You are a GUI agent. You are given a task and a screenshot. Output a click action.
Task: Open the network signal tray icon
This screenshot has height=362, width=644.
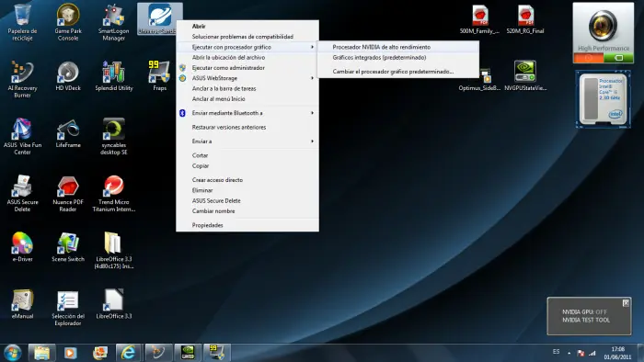[592, 353]
